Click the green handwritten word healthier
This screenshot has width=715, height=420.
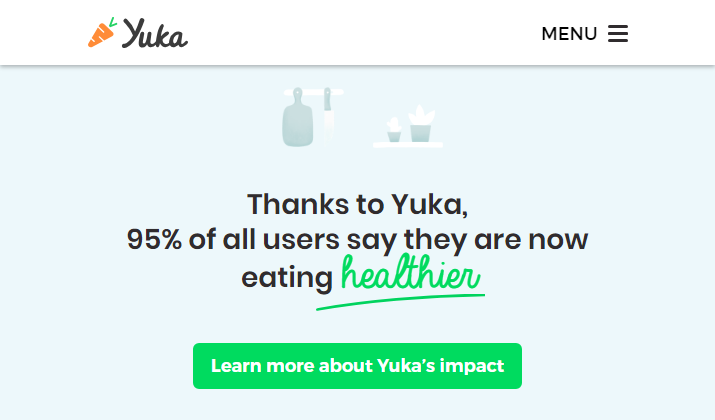point(411,273)
